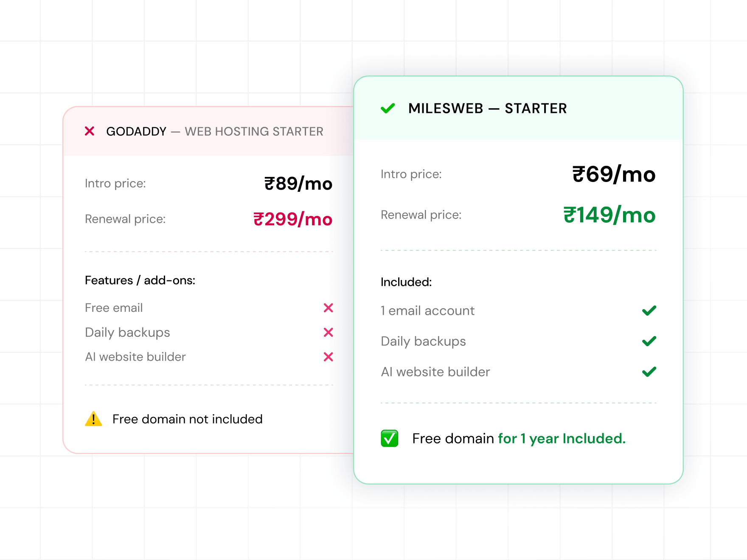
Task: Click the green check for 1 email account
Action: (649, 311)
